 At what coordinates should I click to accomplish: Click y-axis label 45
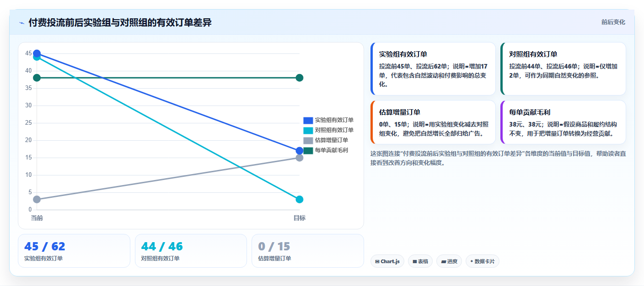pos(28,53)
